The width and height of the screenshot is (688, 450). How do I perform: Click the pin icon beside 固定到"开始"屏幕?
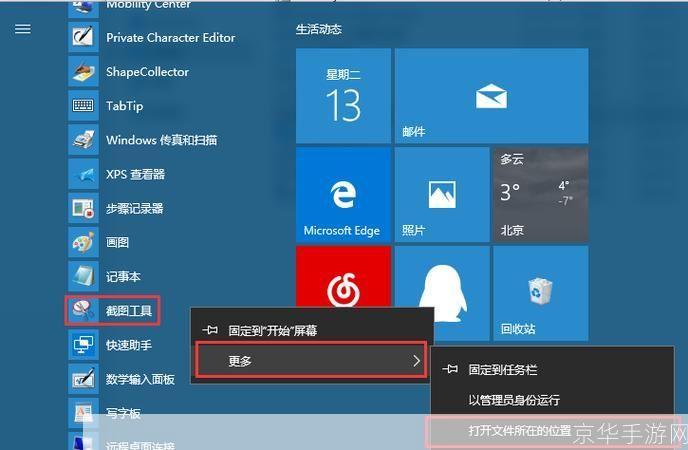coord(210,330)
